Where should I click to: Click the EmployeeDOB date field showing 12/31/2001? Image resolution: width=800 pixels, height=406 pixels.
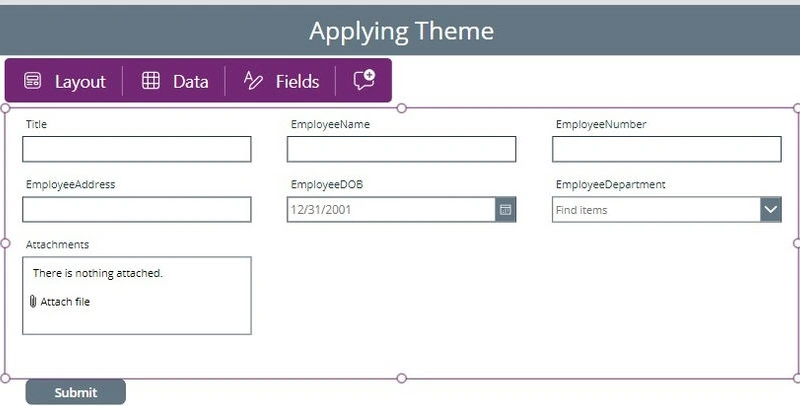pos(391,210)
